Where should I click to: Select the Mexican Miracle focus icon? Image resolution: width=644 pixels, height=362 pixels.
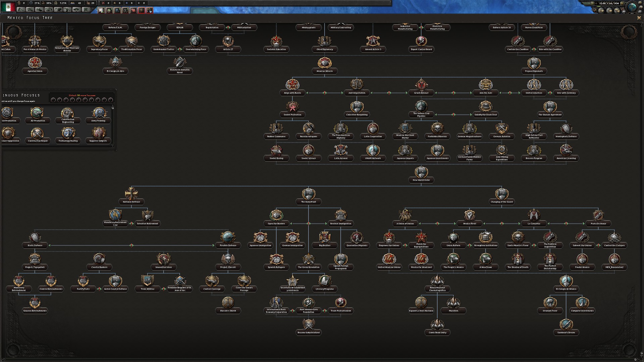325,63
